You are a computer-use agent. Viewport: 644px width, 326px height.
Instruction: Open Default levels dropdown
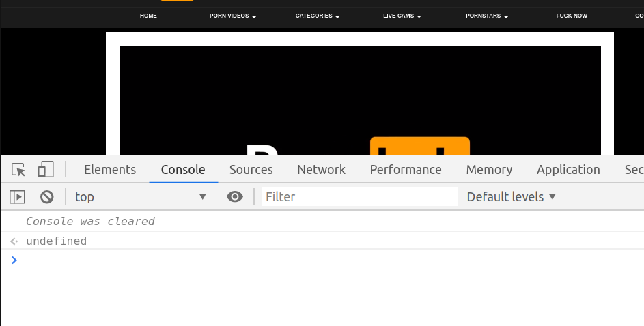(512, 197)
